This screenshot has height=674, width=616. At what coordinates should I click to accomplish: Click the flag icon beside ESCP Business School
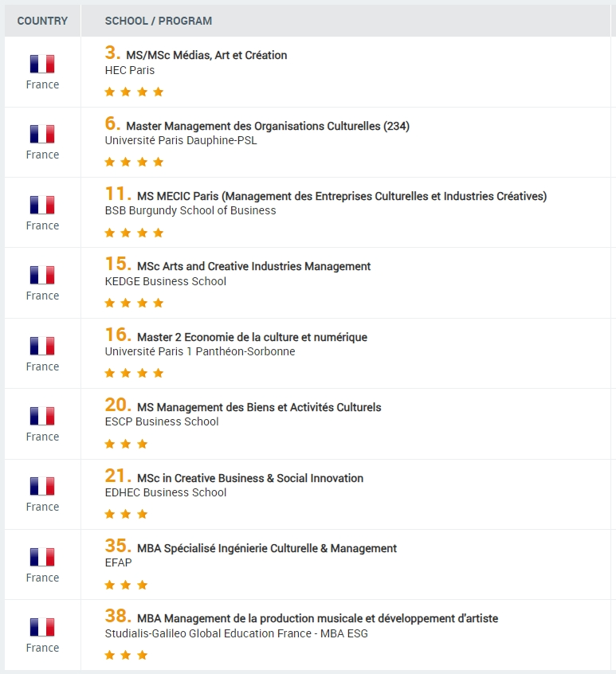tap(42, 416)
